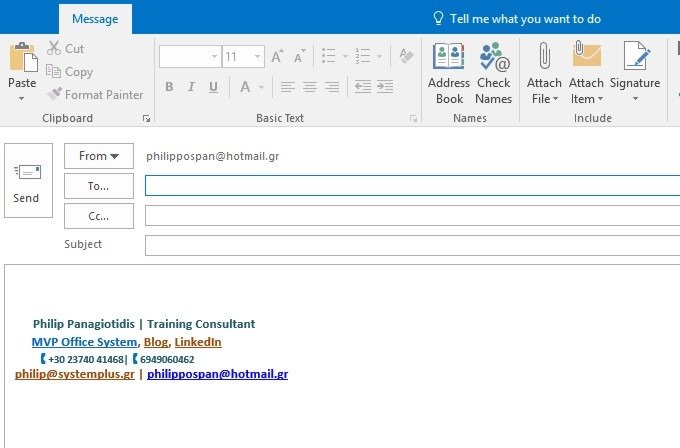Toggle Bold formatting
The height and width of the screenshot is (448, 680).
click(169, 87)
